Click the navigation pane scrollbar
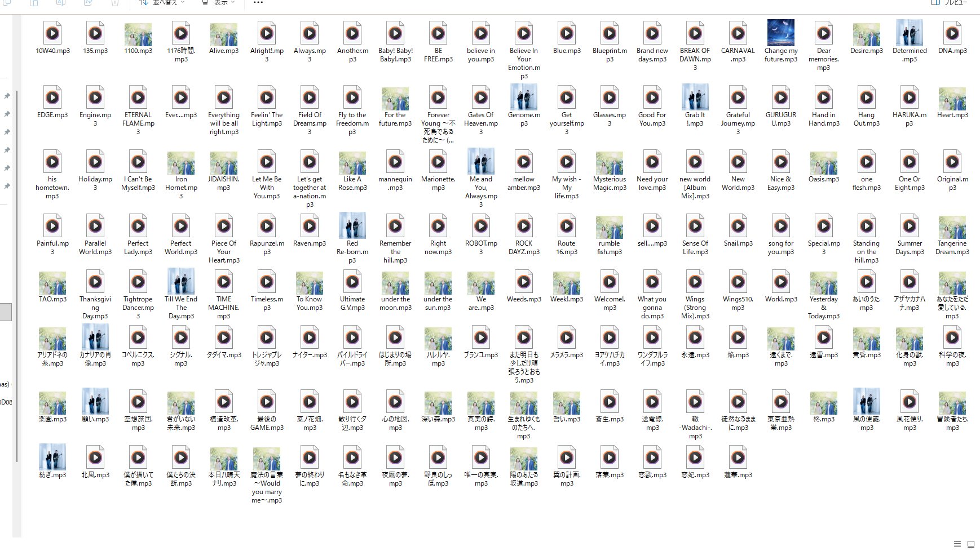Image resolution: width=980 pixels, height=551 pixels. click(x=18, y=276)
